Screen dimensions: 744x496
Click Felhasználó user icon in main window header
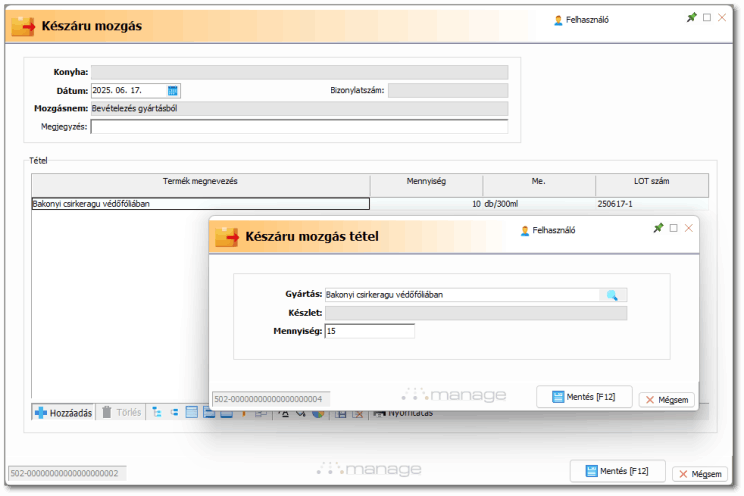coord(558,20)
